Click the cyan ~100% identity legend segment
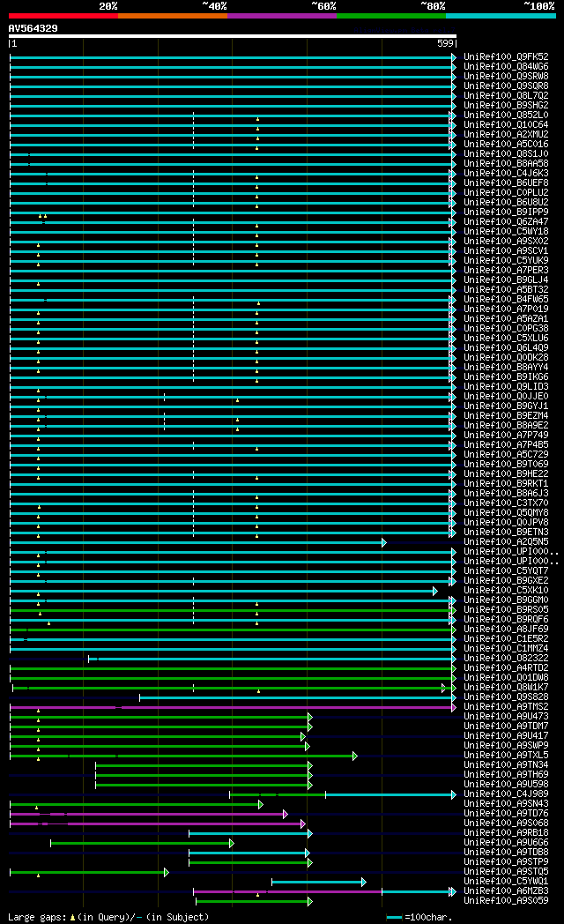The width and height of the screenshot is (564, 924). (x=501, y=16)
